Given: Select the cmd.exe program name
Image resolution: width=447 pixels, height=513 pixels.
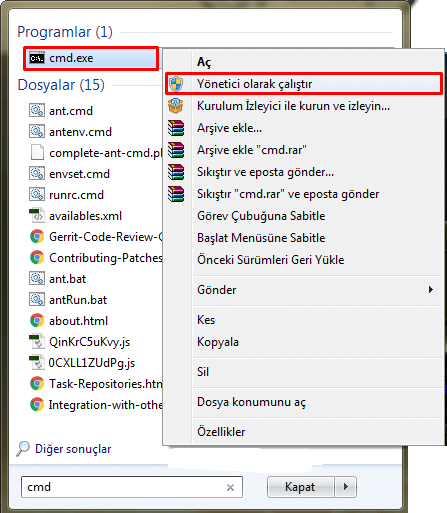Looking at the screenshot, I should [71, 58].
